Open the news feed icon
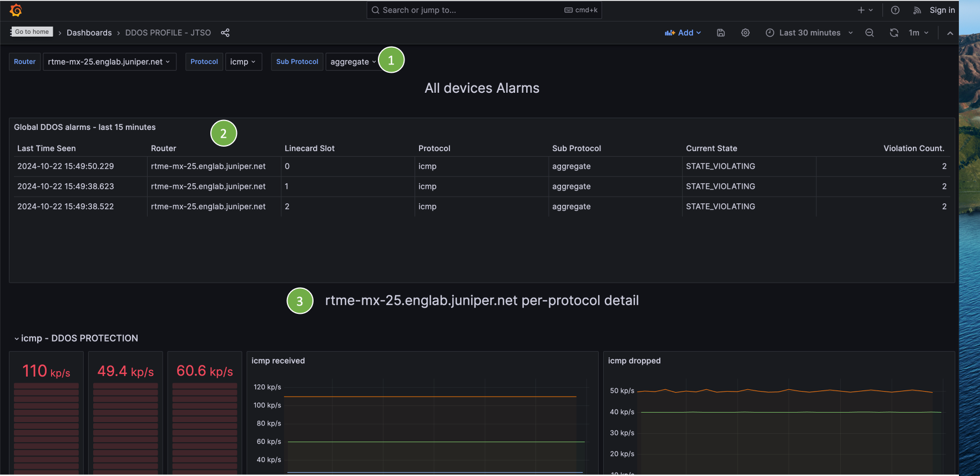 (917, 10)
